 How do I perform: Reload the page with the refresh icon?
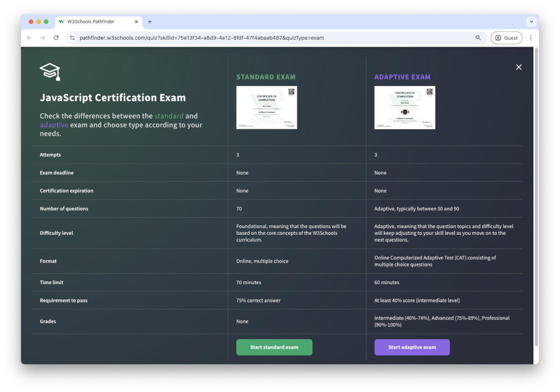(x=56, y=38)
